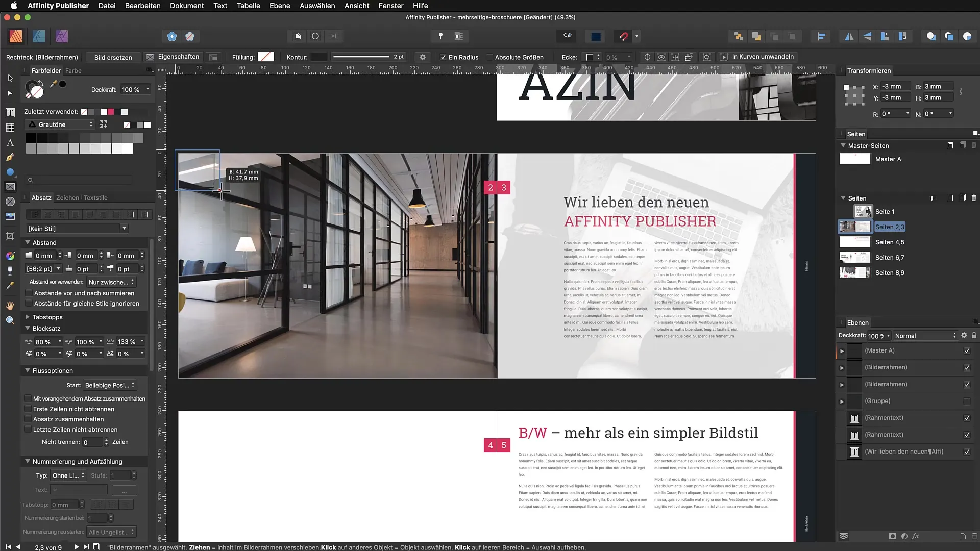Image resolution: width=980 pixels, height=551 pixels.
Task: Select the Color Picker tool
Action: [x=10, y=286]
